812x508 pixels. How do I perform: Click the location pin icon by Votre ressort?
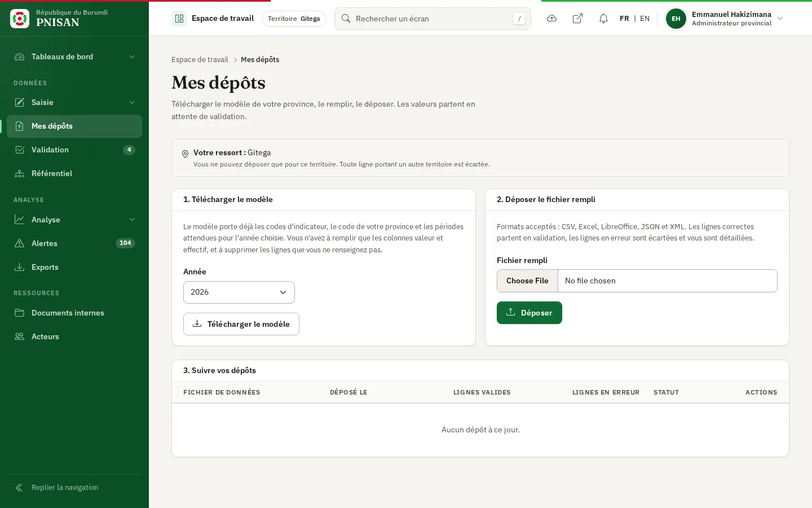pos(185,154)
